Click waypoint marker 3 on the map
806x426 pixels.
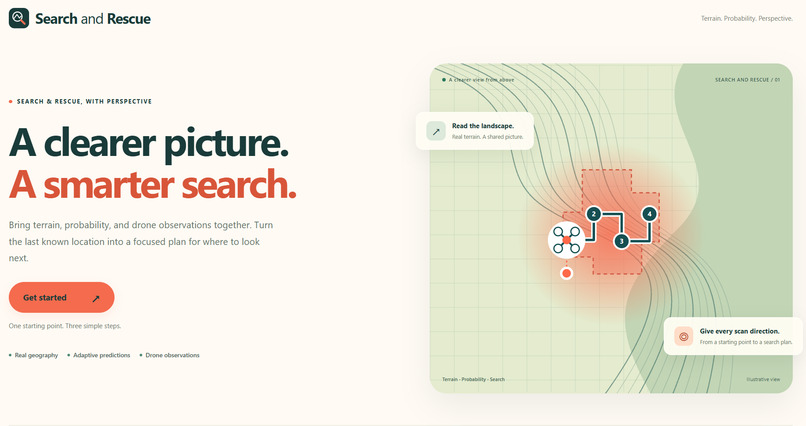621,241
